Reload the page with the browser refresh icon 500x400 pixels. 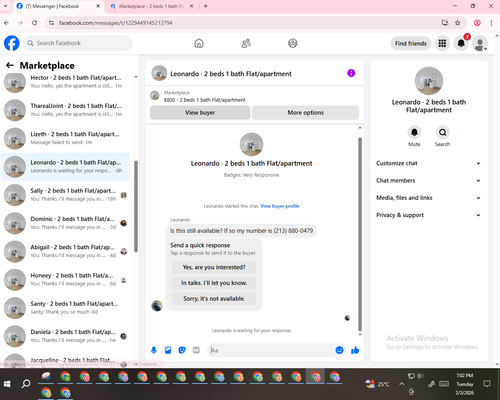coord(35,23)
